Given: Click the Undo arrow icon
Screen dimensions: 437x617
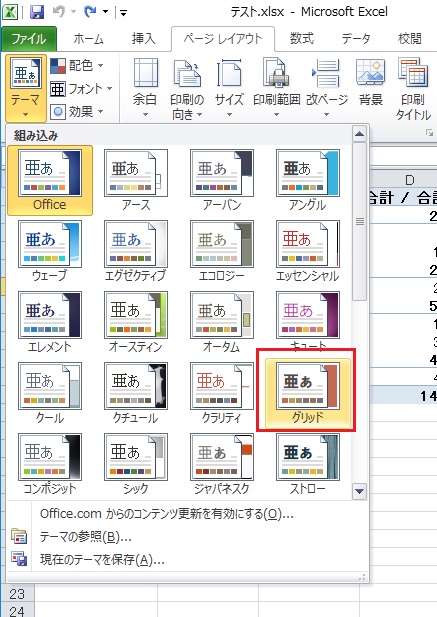Looking at the screenshot, I should (x=59, y=12).
